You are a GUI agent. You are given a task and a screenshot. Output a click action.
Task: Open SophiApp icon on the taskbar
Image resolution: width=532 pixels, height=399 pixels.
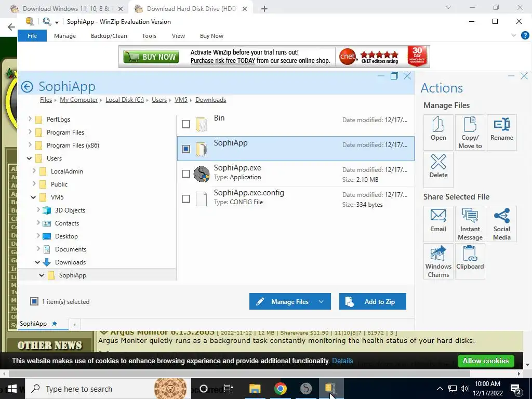point(305,389)
